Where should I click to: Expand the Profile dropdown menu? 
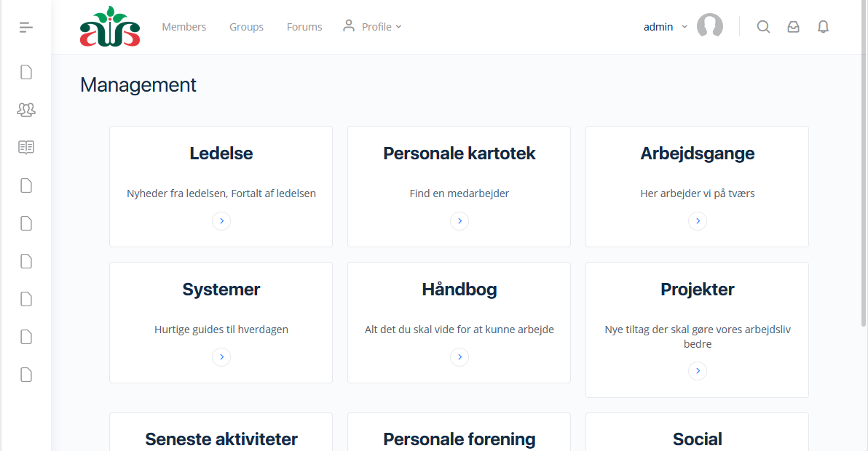pos(372,27)
